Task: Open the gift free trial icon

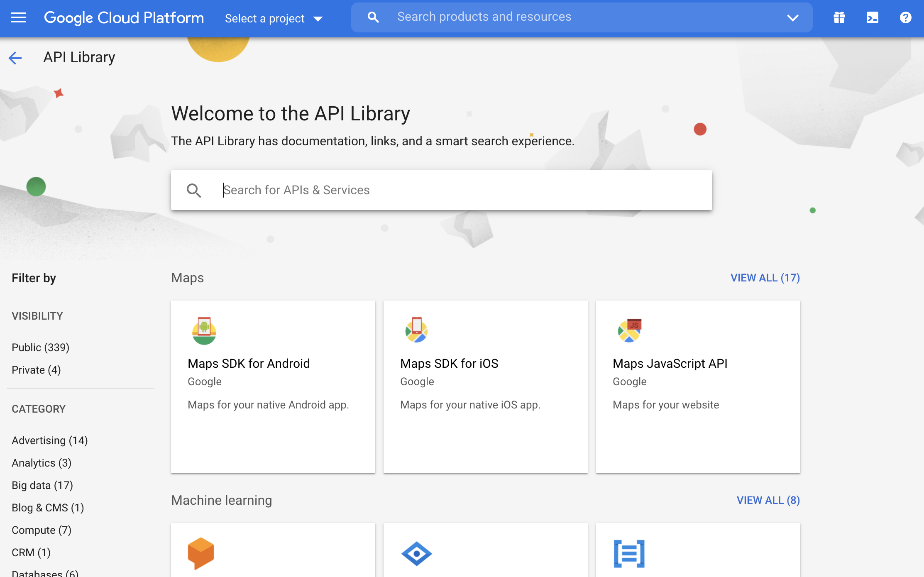Action: [839, 17]
